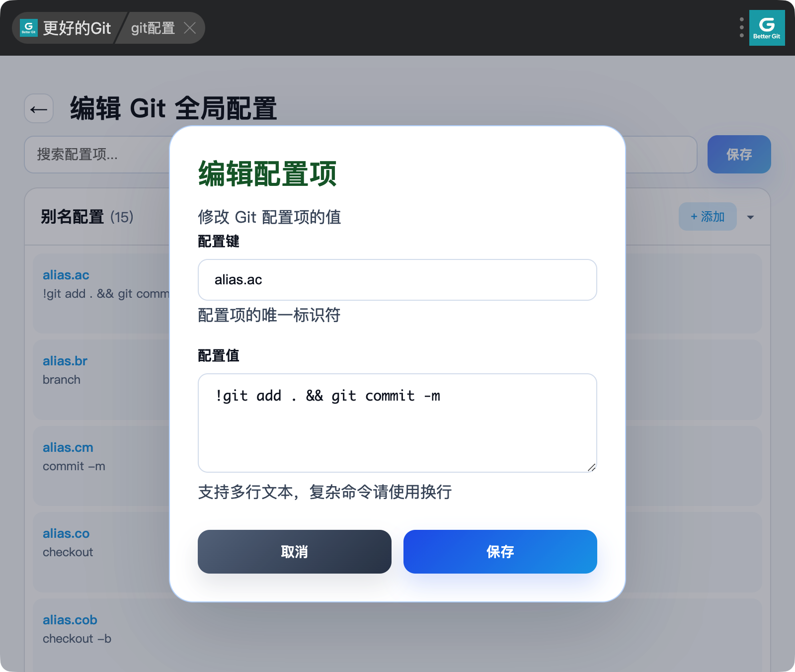Open the three-dot vertical menu

click(741, 28)
